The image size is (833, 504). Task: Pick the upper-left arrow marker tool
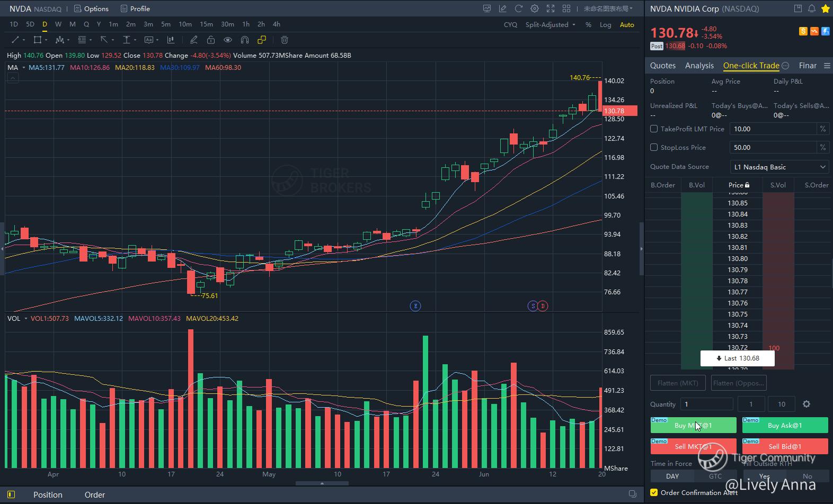point(104,40)
